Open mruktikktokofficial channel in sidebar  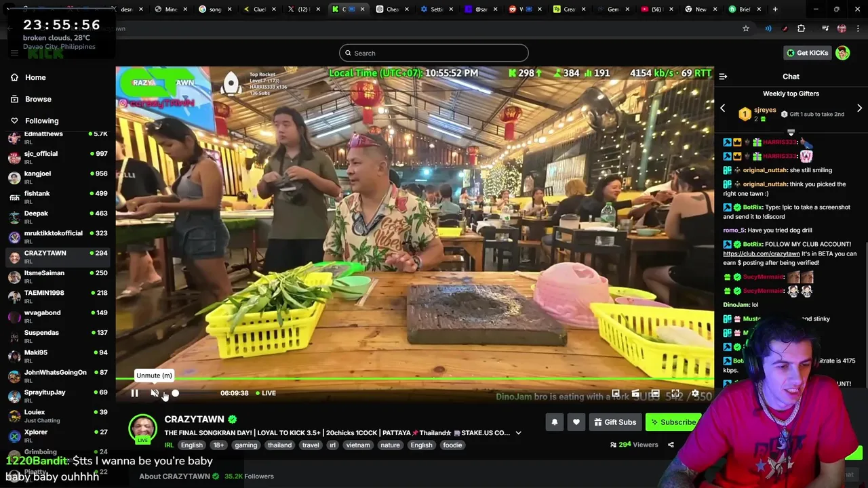coord(58,237)
